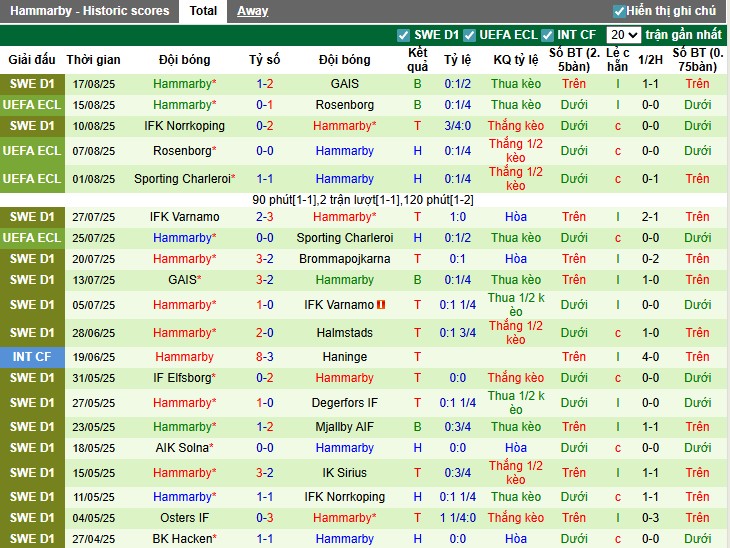Click half-time score 4-0 in Haninge row
This screenshot has height=548, width=730.
[650, 357]
